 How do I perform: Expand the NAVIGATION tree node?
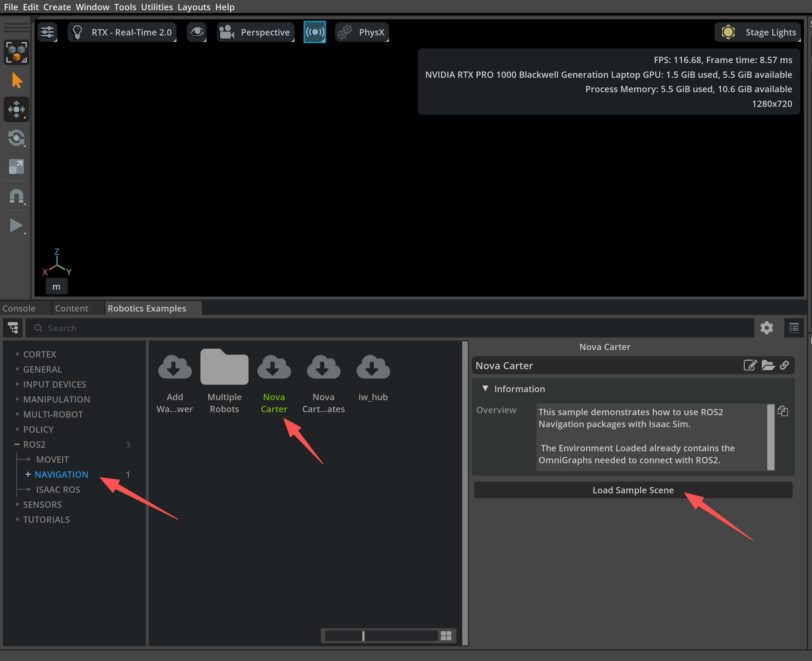tap(28, 474)
